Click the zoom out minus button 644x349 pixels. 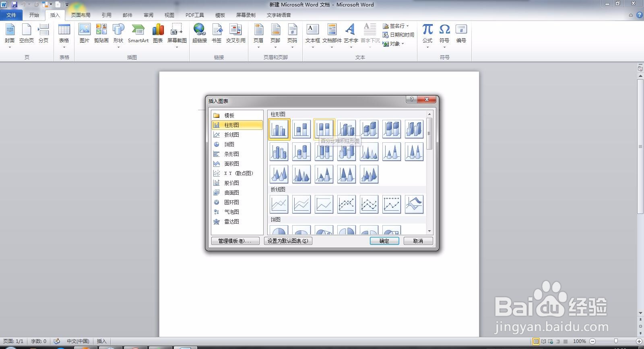(x=592, y=341)
